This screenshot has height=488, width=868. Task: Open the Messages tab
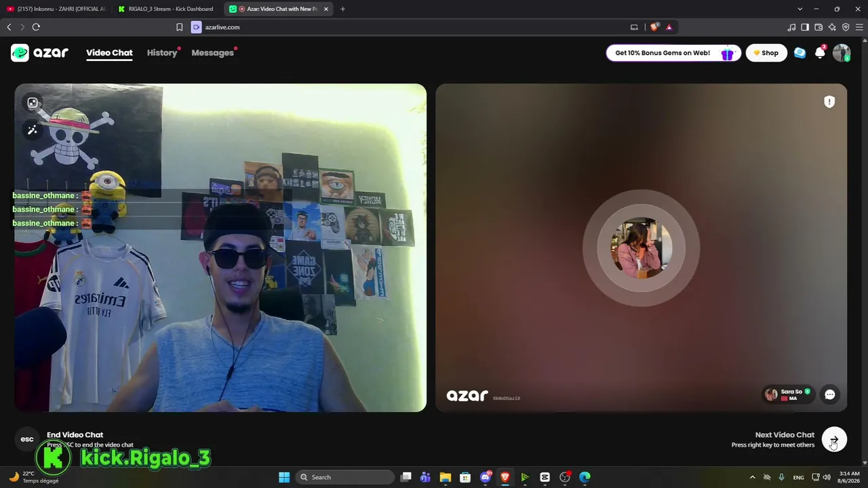pyautogui.click(x=212, y=53)
